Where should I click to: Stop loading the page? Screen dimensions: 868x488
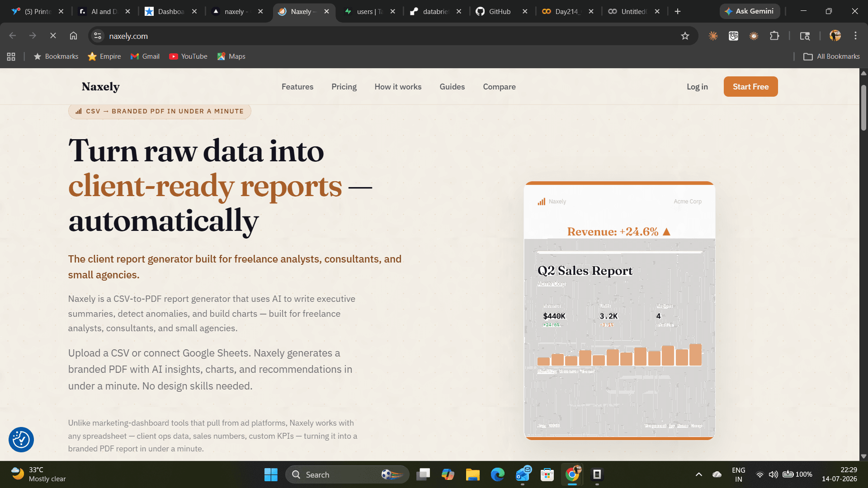(x=53, y=36)
